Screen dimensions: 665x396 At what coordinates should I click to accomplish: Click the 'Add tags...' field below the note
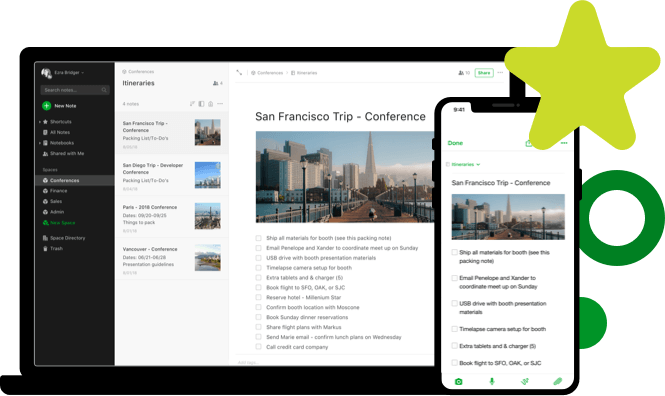249,363
